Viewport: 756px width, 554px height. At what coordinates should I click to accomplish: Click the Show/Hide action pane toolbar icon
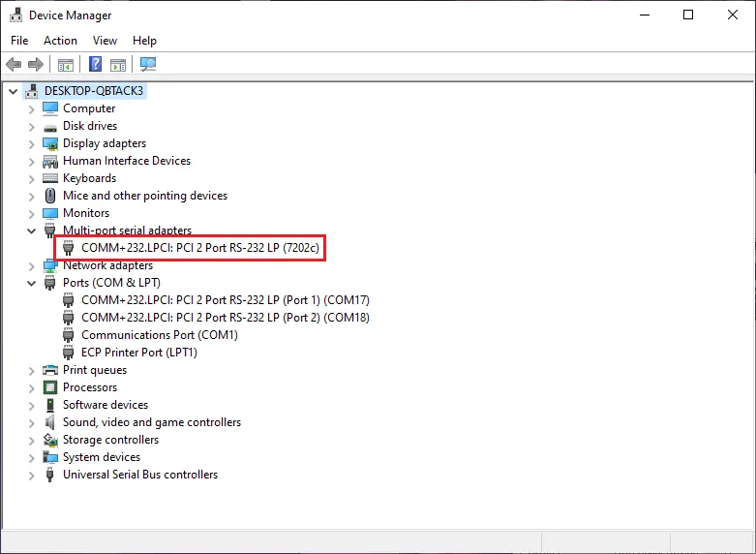tap(118, 64)
